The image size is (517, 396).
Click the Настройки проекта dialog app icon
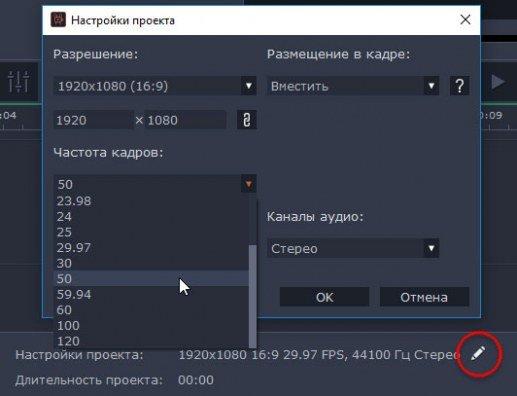58,20
